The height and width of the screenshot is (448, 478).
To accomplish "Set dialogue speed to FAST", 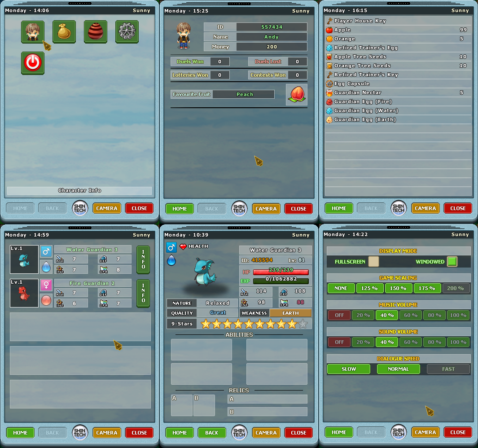I will tap(448, 369).
